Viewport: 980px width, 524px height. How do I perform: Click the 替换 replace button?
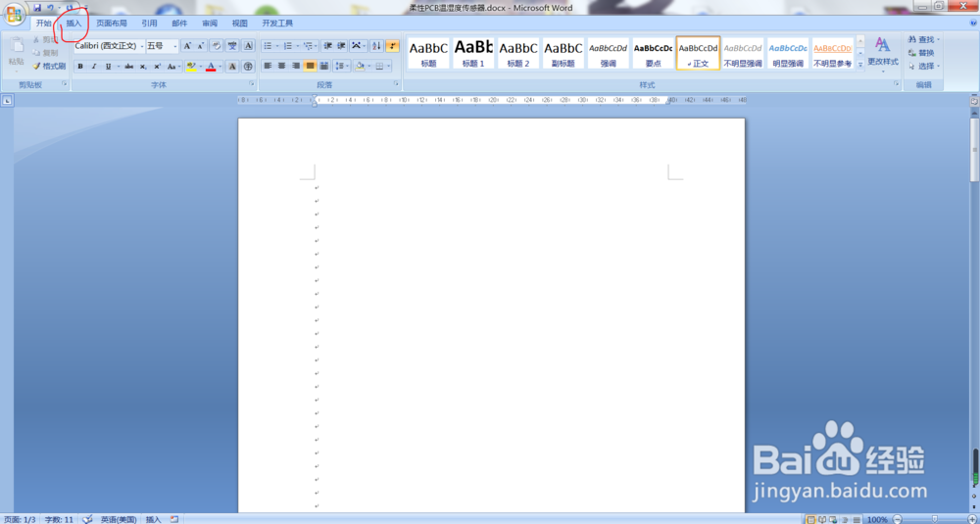click(922, 53)
